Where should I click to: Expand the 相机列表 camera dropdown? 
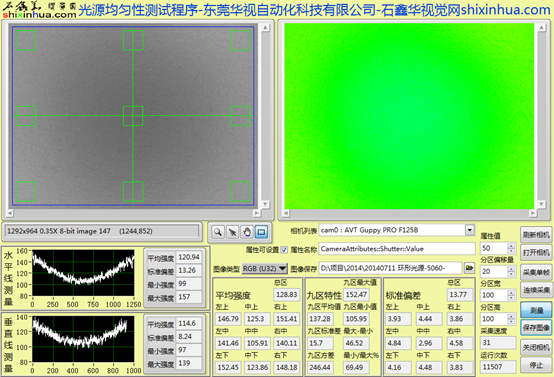coord(469,230)
